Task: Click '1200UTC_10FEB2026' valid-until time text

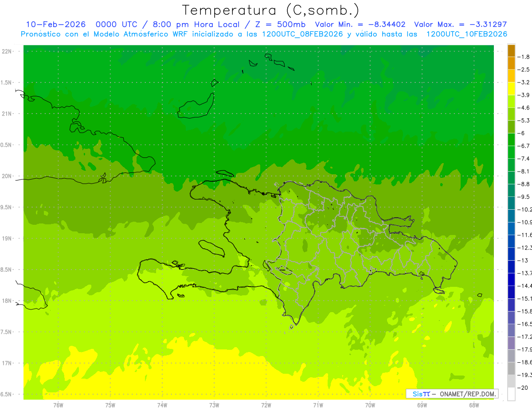Action: (x=466, y=34)
